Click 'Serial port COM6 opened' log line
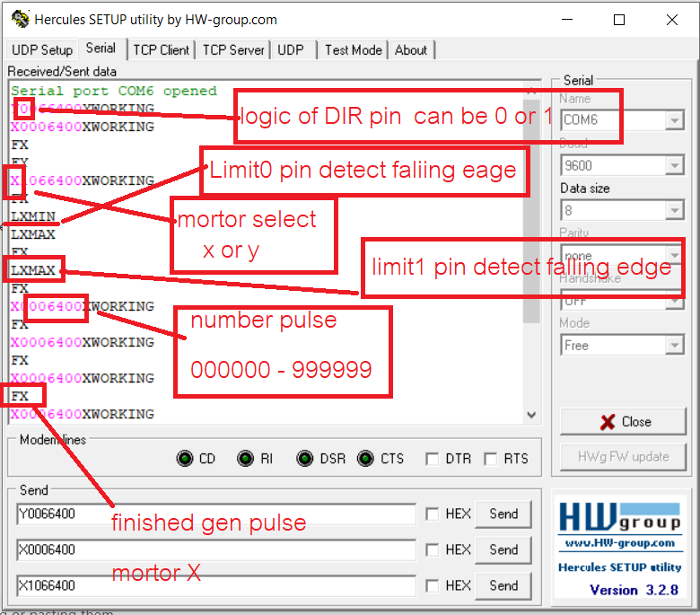 (114, 91)
